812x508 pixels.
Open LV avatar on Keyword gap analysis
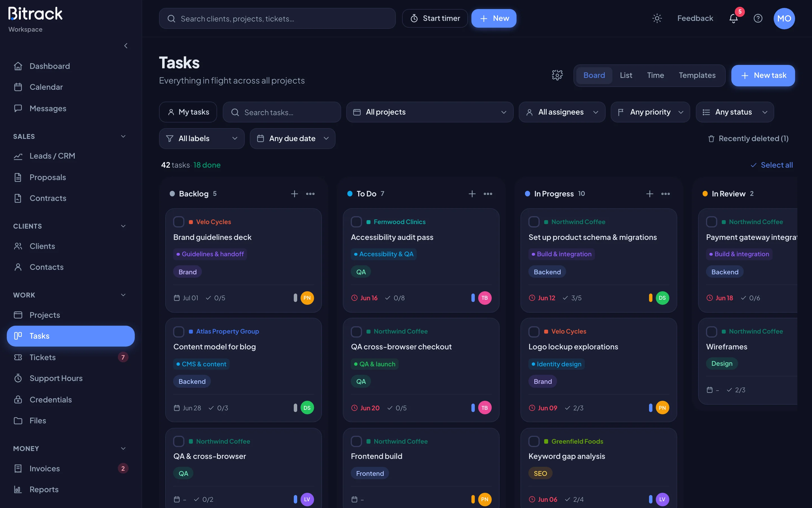click(662, 499)
